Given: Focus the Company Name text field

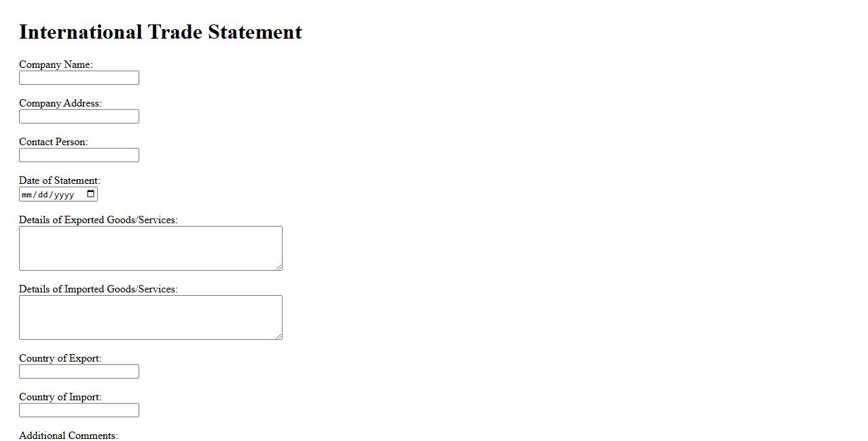Looking at the screenshot, I should 79,78.
